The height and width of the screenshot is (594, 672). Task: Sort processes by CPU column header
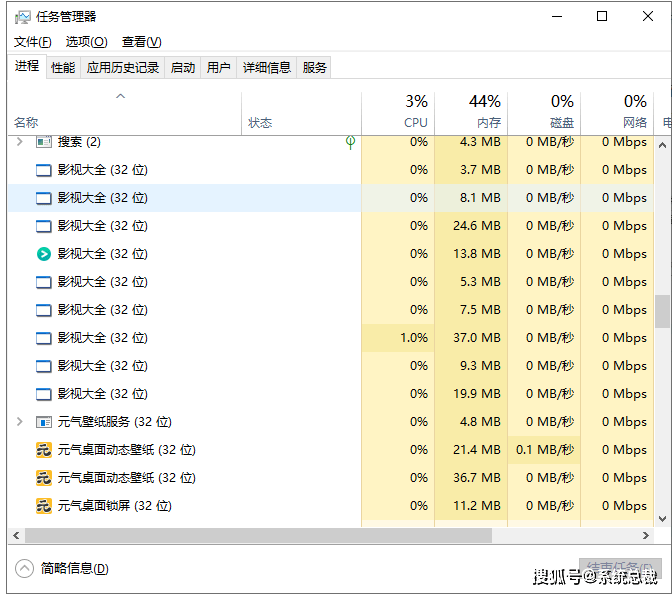[398, 111]
